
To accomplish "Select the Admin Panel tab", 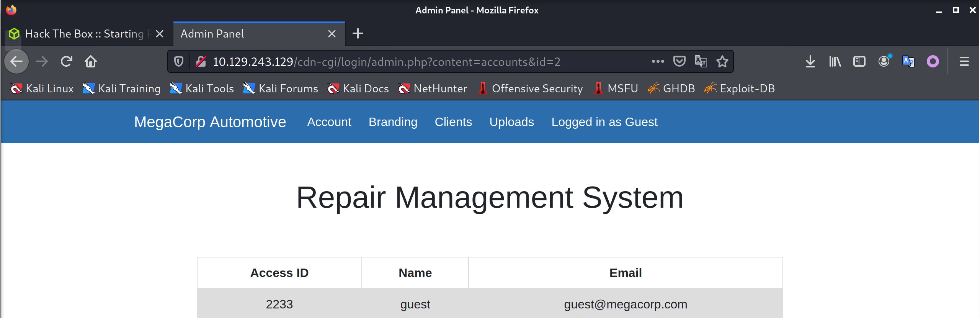I will 259,34.
